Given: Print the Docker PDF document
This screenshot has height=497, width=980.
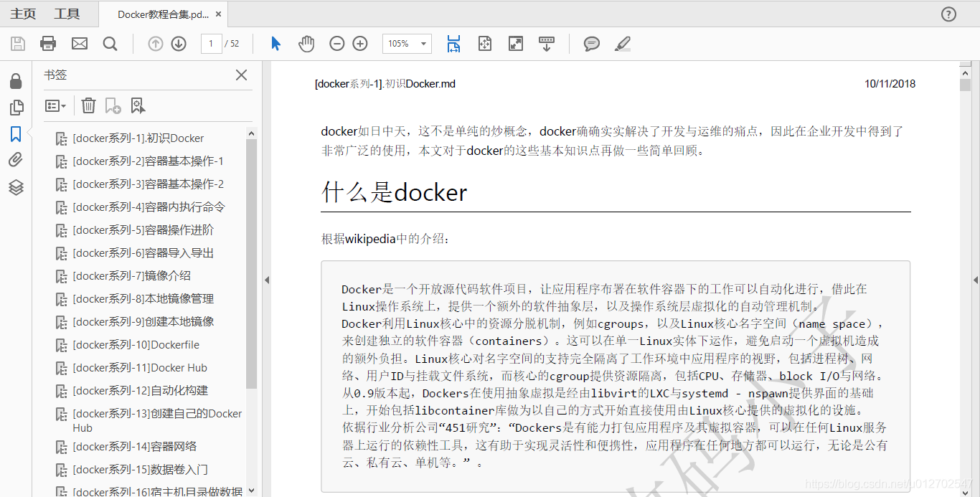Looking at the screenshot, I should (x=48, y=44).
